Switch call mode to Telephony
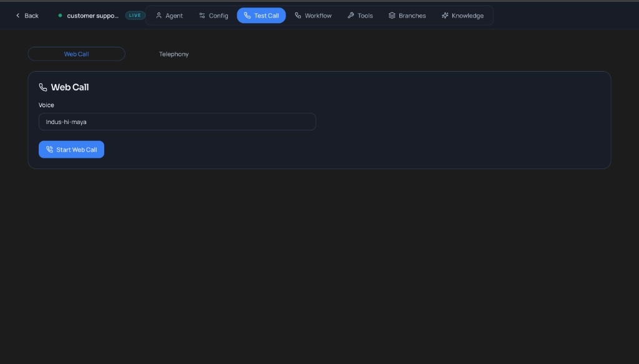This screenshot has width=639, height=364. (173, 54)
